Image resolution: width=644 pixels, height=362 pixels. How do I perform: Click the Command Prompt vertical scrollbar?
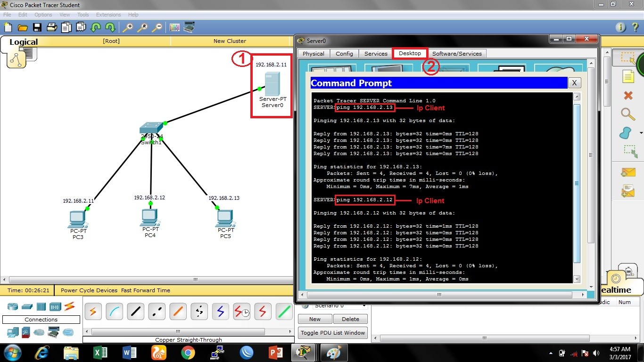[577, 188]
